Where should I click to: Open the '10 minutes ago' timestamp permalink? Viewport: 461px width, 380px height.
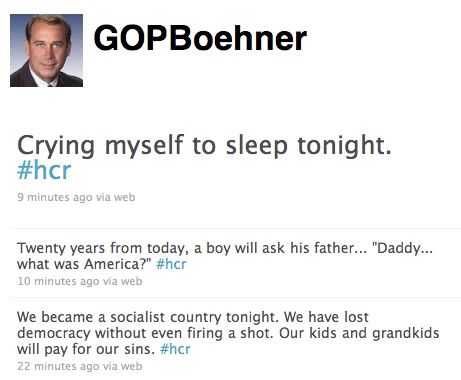(x=58, y=281)
